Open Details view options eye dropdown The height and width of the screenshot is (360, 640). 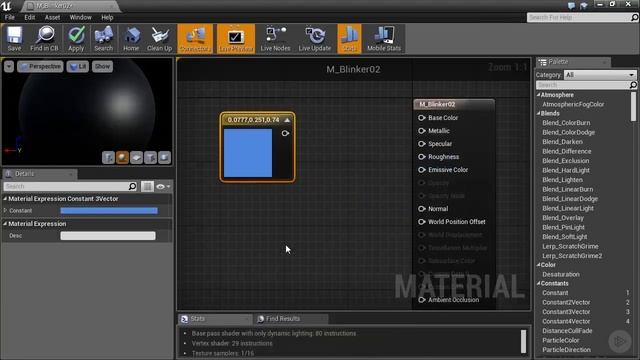[x=163, y=186]
